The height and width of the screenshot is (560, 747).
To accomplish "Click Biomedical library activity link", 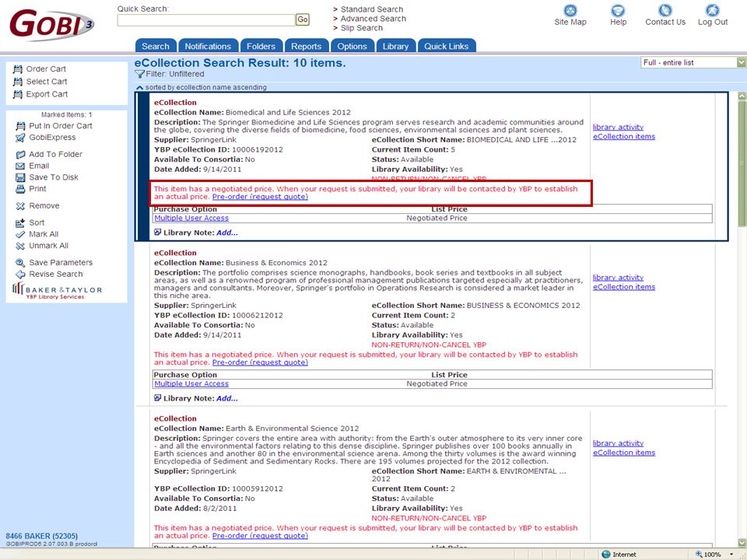I will click(618, 127).
